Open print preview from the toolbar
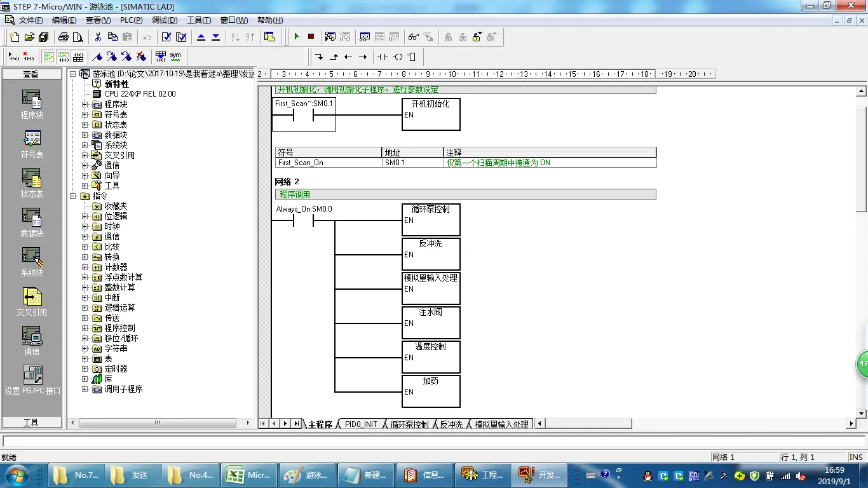The height and width of the screenshot is (488, 868). point(78,37)
